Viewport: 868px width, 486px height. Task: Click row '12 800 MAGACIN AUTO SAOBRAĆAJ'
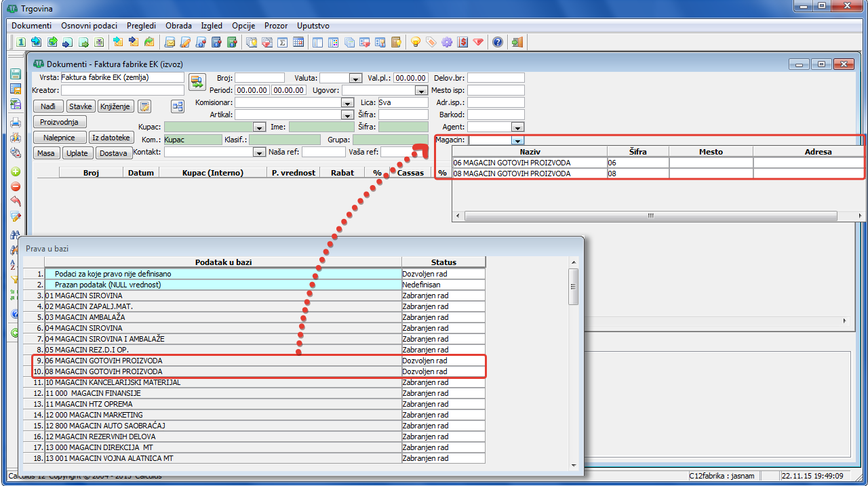pos(255,426)
